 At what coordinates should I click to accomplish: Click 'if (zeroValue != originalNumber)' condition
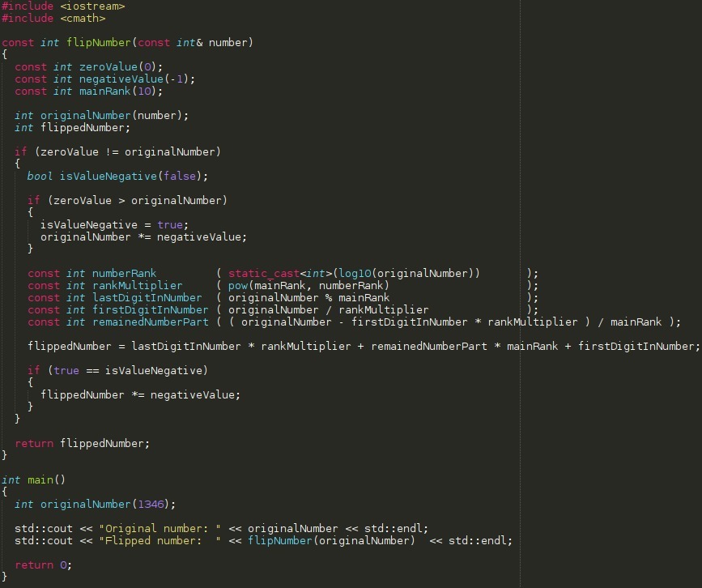[x=117, y=151]
